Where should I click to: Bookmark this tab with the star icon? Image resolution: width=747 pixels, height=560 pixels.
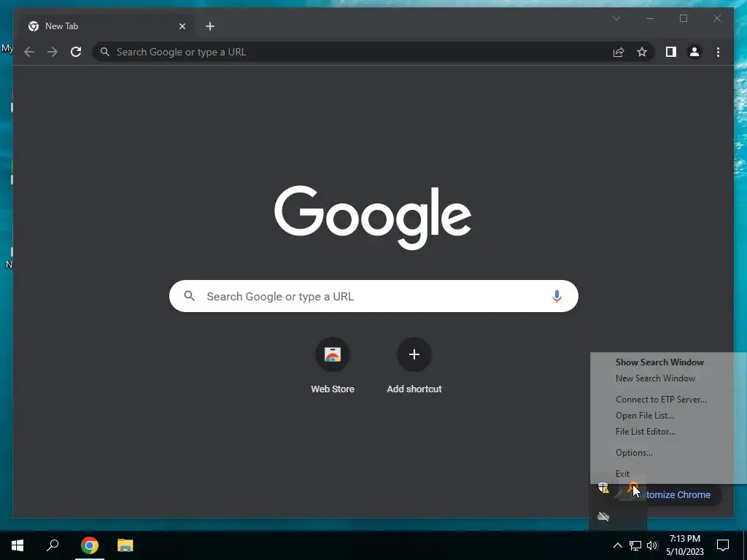point(642,52)
